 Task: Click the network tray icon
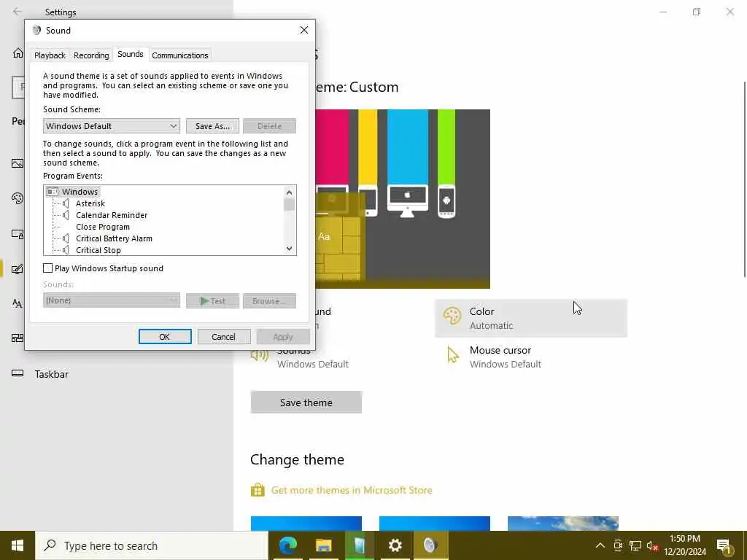tap(635, 545)
